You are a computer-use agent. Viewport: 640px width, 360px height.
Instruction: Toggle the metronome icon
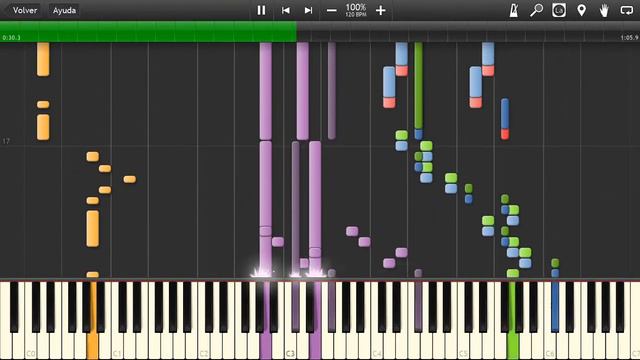513,10
